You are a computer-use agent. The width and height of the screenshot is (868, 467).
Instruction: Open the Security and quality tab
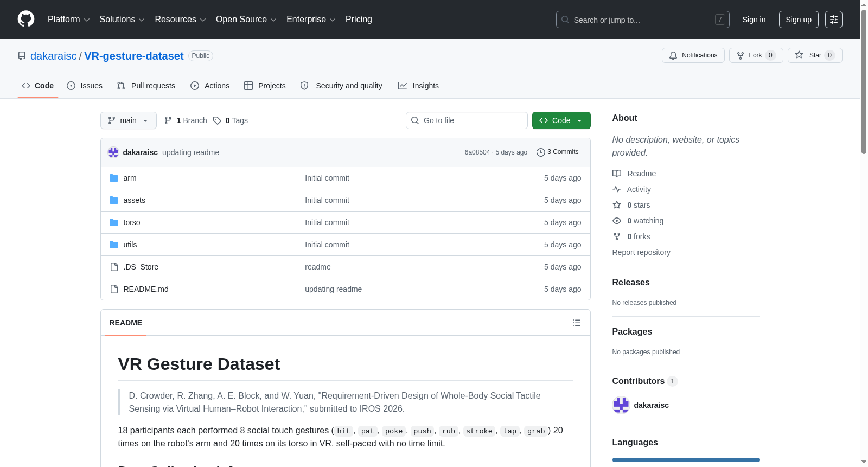coord(341,86)
